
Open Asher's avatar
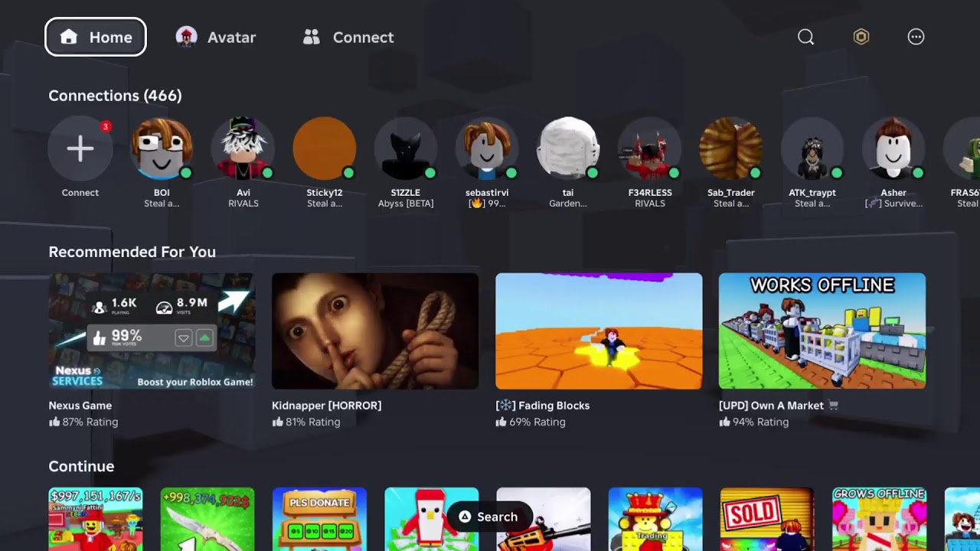click(x=893, y=148)
